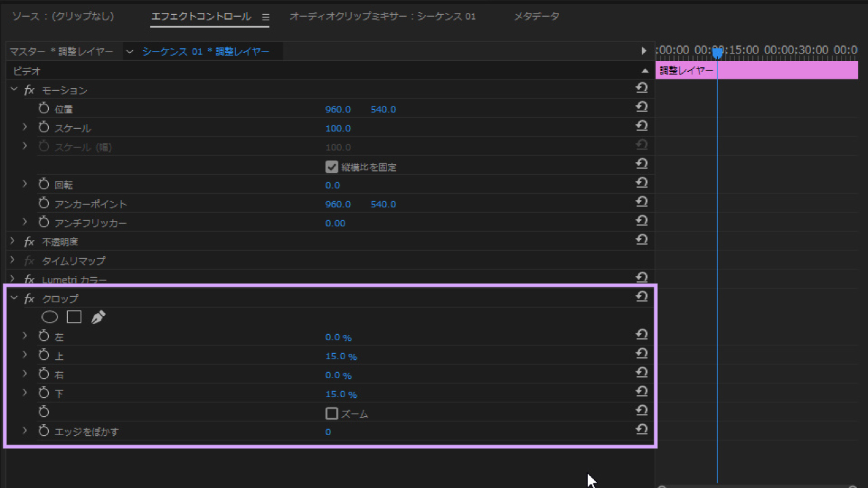Select the エフェクトコントロール tab
The height and width of the screenshot is (488, 868).
click(201, 16)
